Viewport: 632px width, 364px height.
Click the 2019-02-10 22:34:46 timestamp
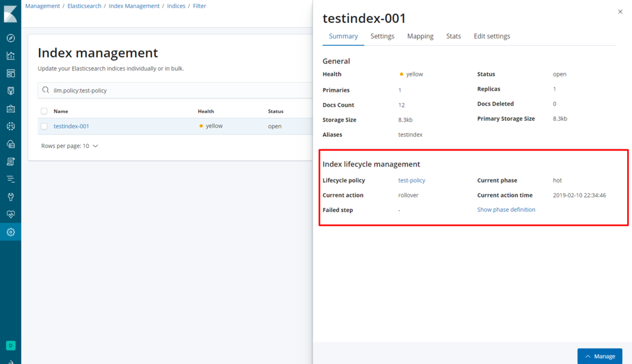[x=579, y=195]
